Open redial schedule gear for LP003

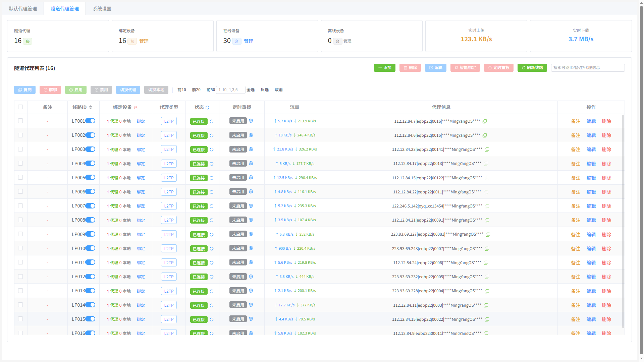[251, 149]
